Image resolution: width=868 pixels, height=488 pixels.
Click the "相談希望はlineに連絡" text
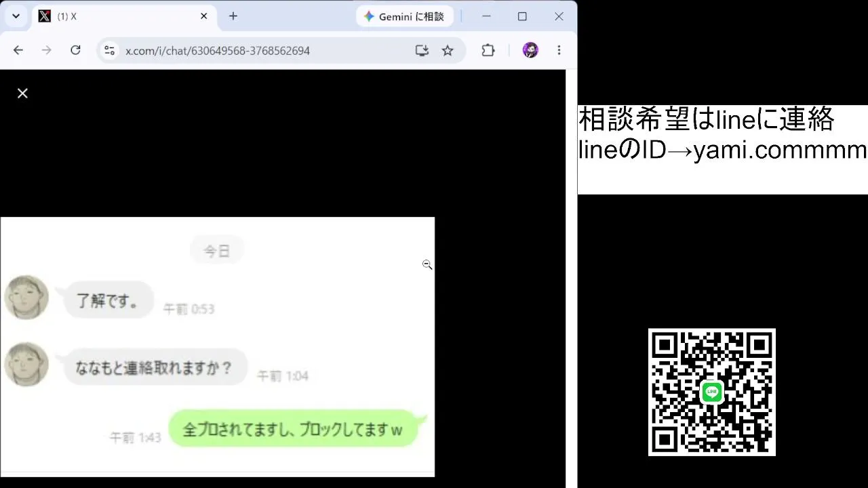tap(706, 120)
